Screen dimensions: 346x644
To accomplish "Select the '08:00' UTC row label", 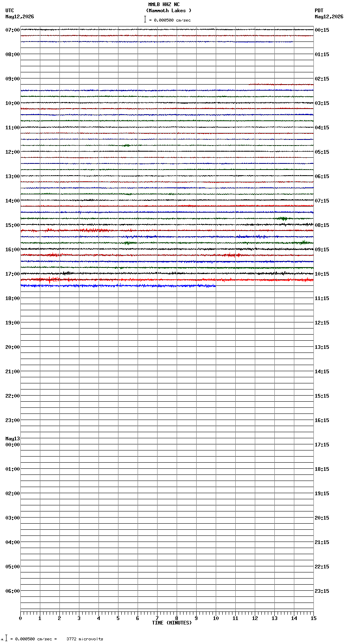I will [13, 54].
